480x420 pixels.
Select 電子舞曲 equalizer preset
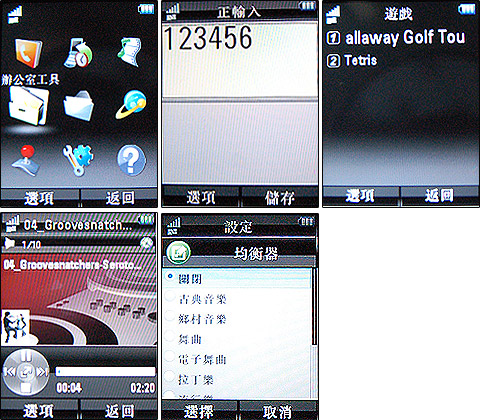pos(237,359)
